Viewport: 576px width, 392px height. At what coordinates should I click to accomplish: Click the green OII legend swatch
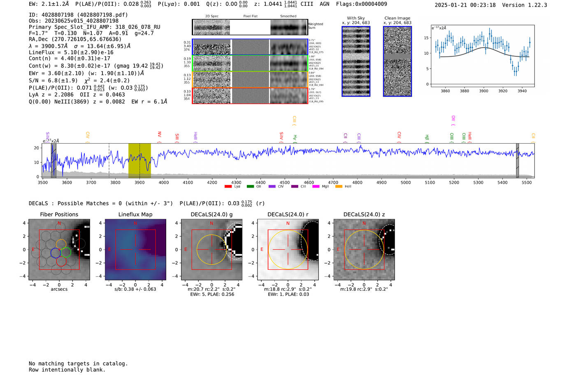250,186
